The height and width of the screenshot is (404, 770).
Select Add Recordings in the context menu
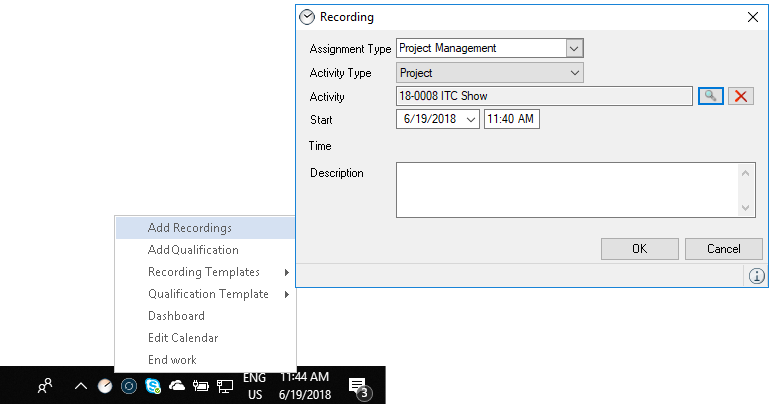click(190, 228)
